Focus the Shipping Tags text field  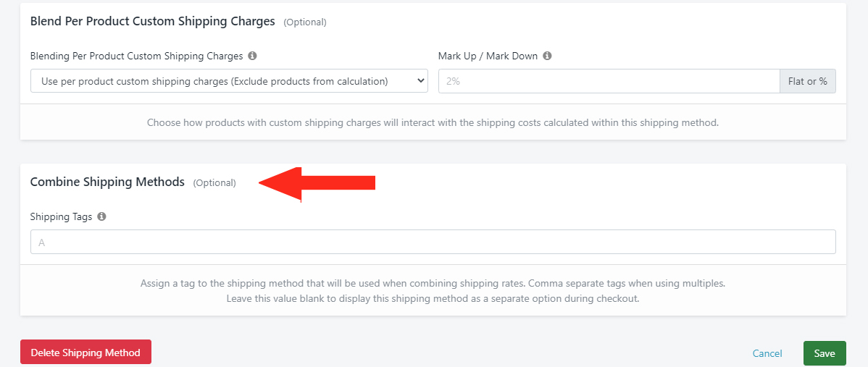433,242
